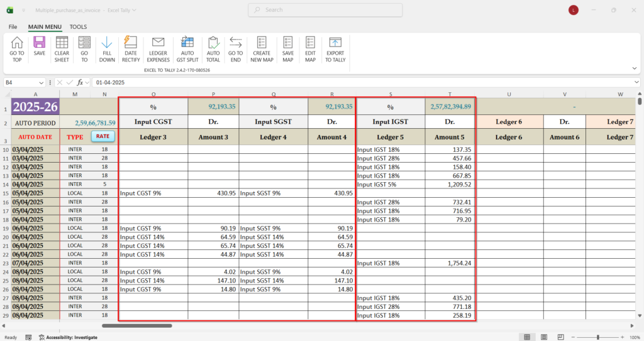Screen dimensions: 644x341
Task: Select cell with amount 1,209.52
Action: [x=450, y=185]
